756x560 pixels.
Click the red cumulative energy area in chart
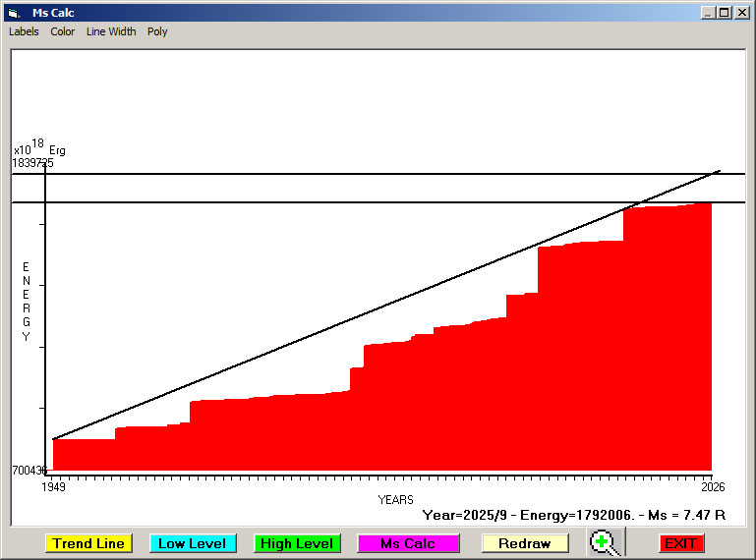(x=442, y=413)
